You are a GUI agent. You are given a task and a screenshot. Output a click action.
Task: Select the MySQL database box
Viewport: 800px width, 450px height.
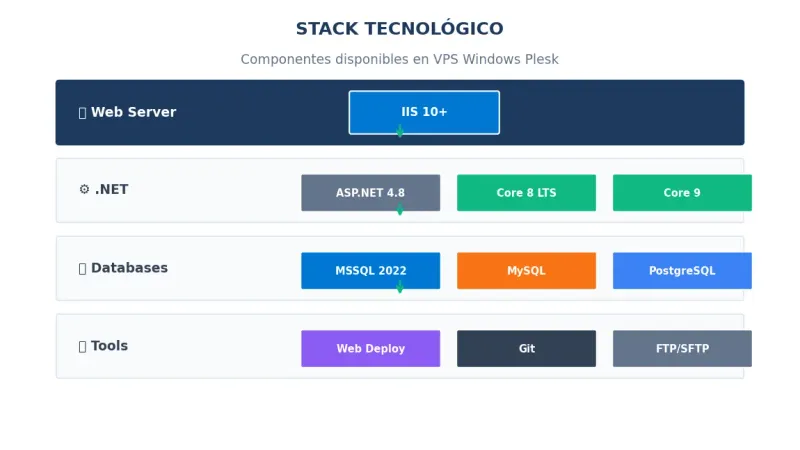coord(526,270)
